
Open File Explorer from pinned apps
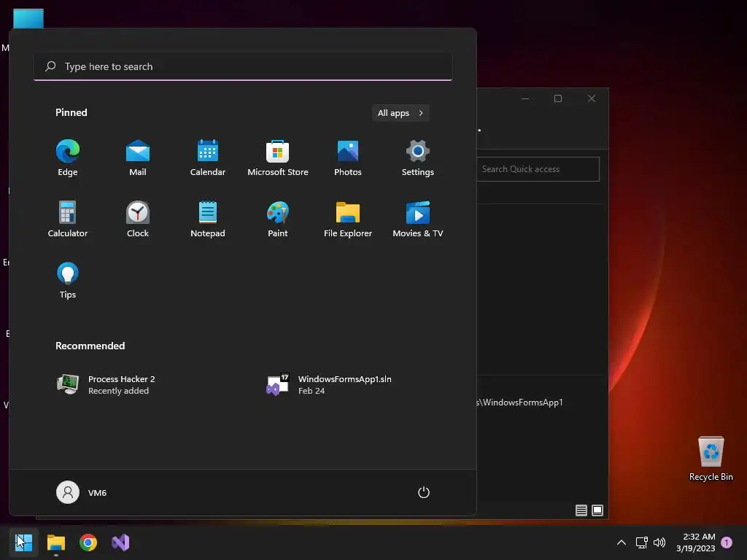[x=348, y=219]
